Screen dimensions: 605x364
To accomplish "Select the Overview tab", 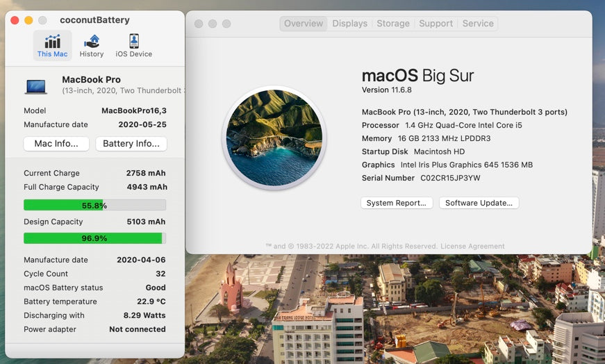I will click(x=304, y=24).
